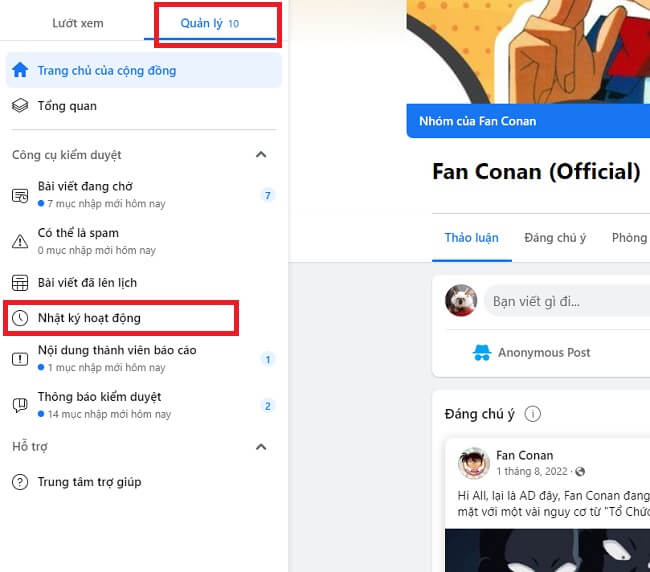
Task: Click the Bài viết đang chờ icon
Action: 20,195
